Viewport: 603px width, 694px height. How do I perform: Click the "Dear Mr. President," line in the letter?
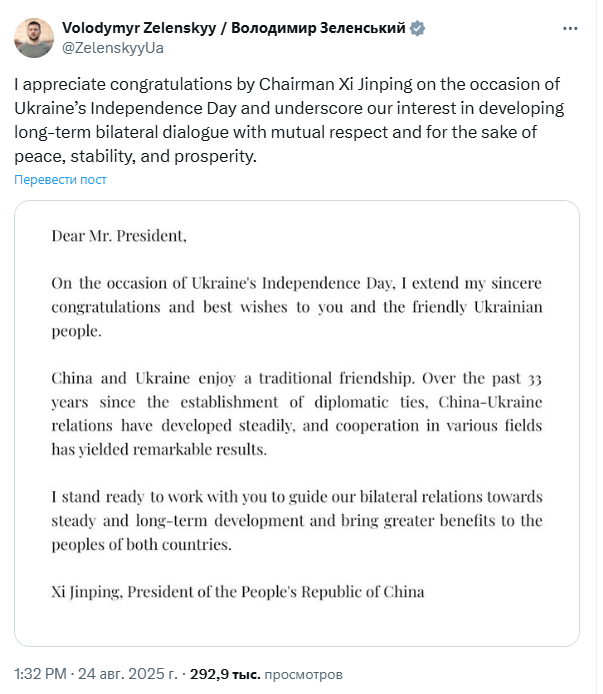(119, 237)
